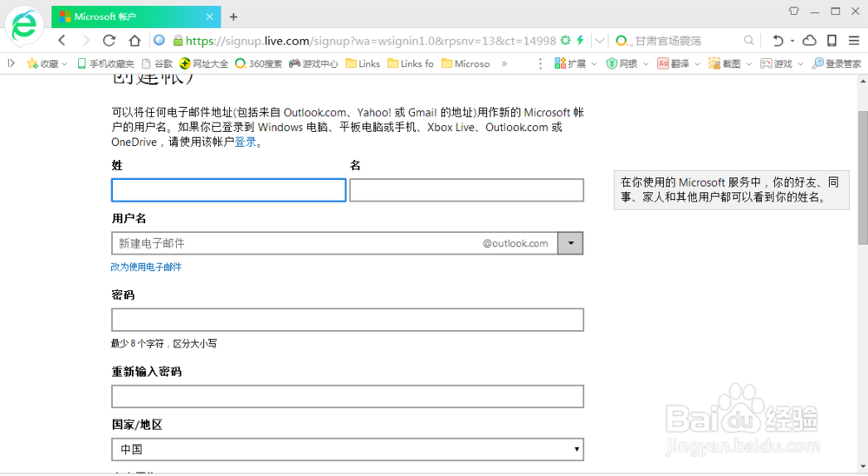Click the 名 first name input field
This screenshot has height=476, width=868.
(467, 190)
